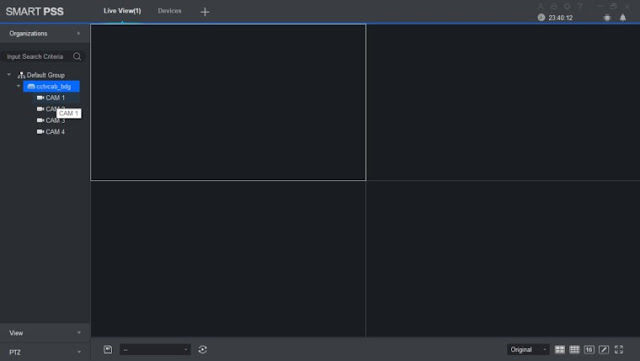Enter full screen mode
The image size is (640, 361).
619,350
